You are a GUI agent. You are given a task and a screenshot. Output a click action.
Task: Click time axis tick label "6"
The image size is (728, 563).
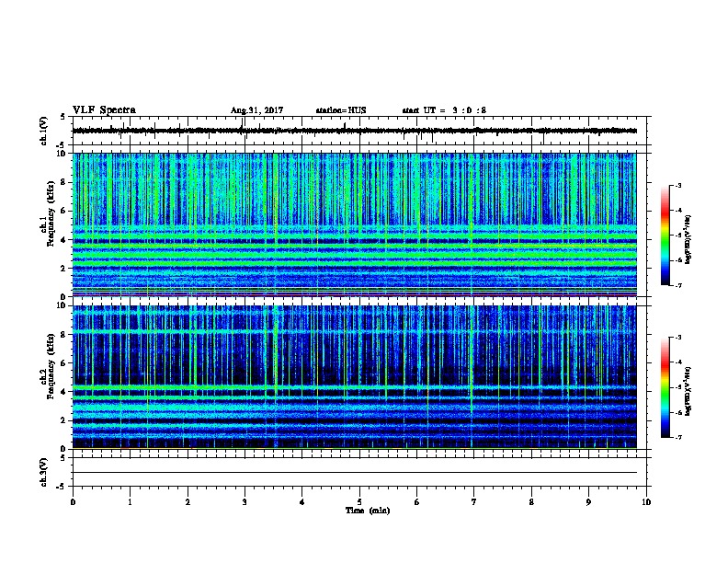click(x=416, y=502)
